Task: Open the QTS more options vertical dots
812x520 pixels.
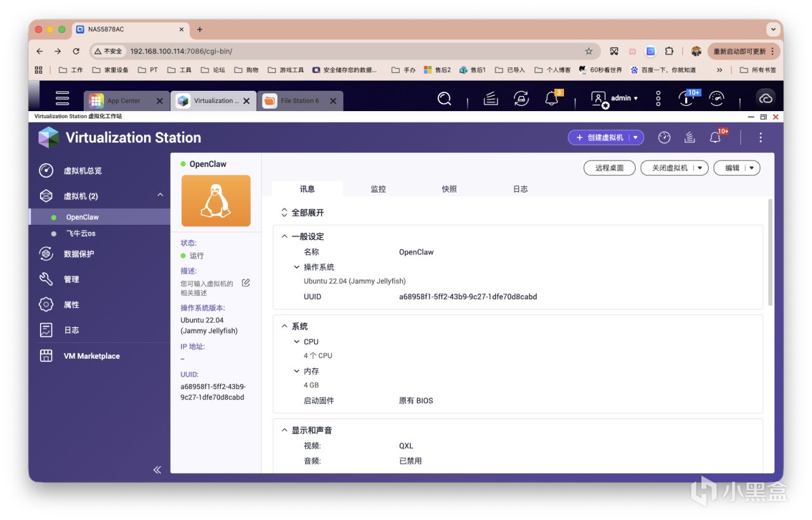Action: pos(658,98)
